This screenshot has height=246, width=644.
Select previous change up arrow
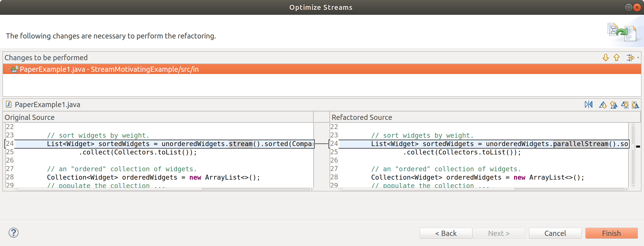click(617, 58)
